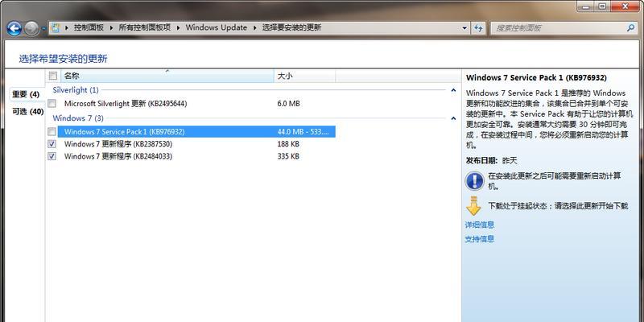Screen dimensions: 644x322
Task: Expand the arrow after 所有控制面板项 breadcrumb
Action: pos(178,28)
